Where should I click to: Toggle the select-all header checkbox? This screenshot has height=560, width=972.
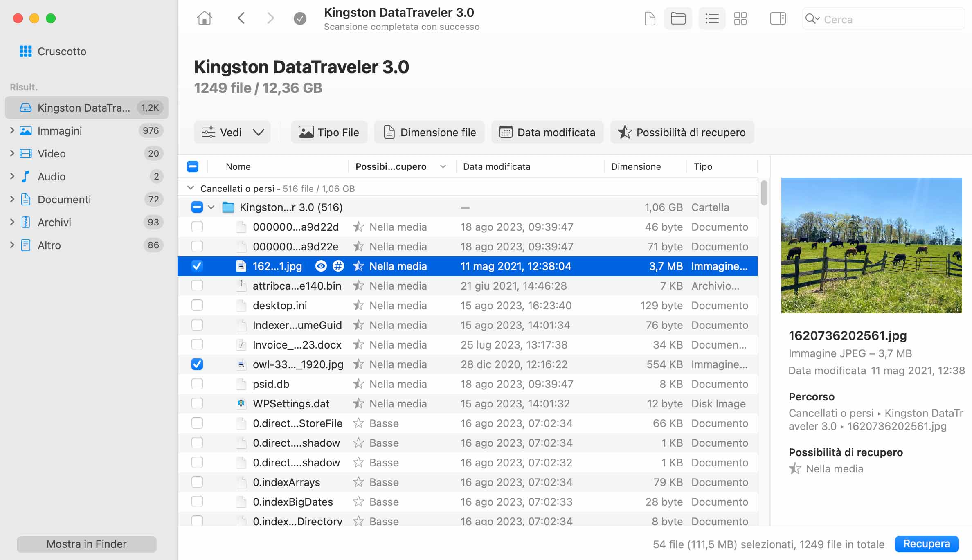pyautogui.click(x=193, y=166)
